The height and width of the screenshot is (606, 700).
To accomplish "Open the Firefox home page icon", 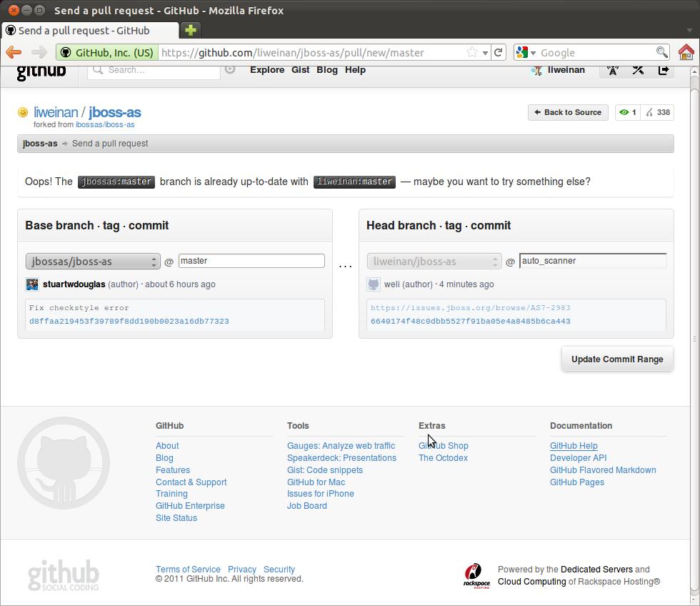I will click(686, 52).
